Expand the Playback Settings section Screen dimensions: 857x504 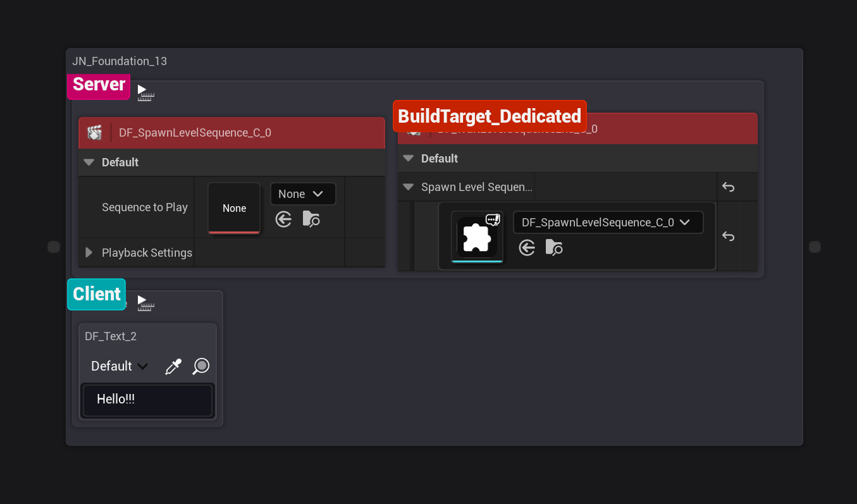click(89, 253)
